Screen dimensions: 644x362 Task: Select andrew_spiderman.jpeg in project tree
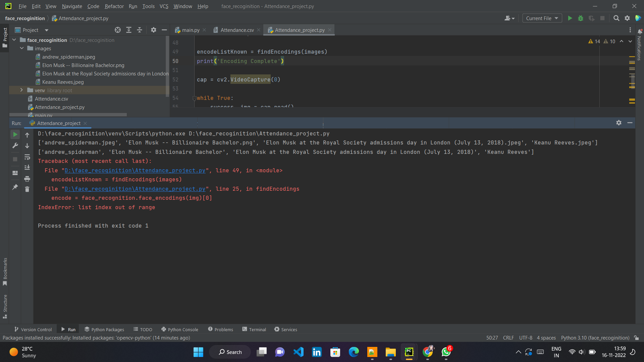[x=68, y=57]
